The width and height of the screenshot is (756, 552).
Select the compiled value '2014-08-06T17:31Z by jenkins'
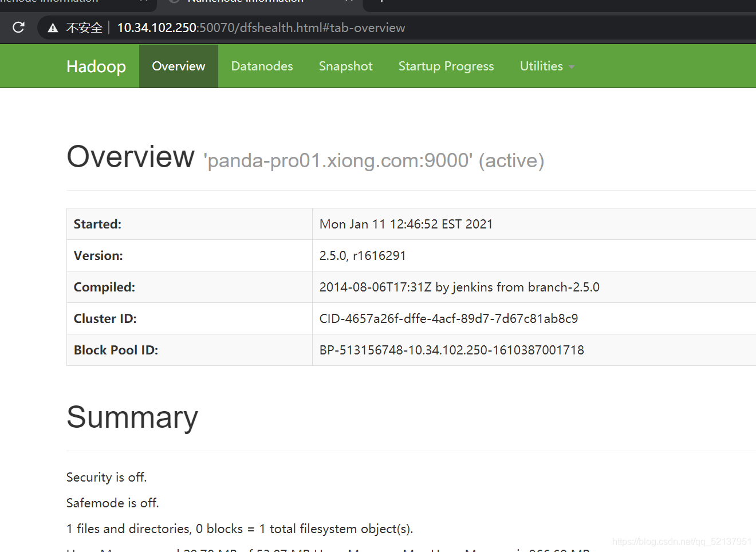point(407,287)
